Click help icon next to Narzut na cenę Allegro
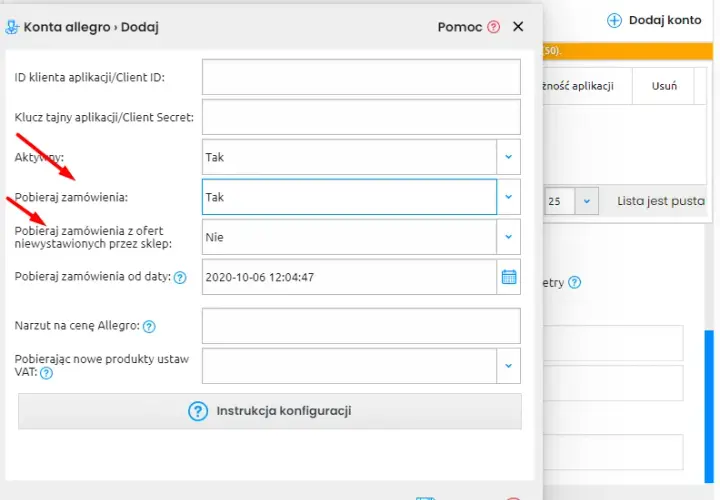The image size is (720, 500). (x=149, y=326)
